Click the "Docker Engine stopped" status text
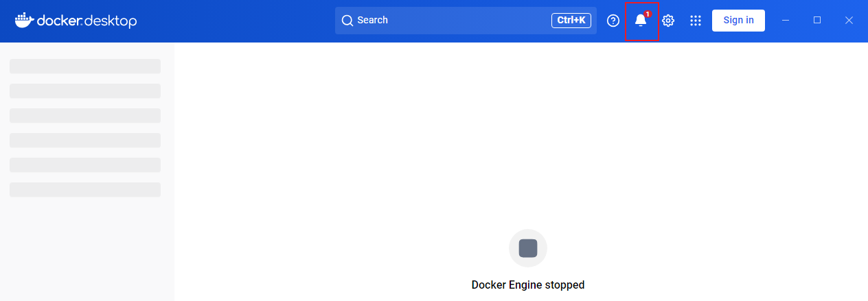The image size is (868, 301). click(528, 285)
